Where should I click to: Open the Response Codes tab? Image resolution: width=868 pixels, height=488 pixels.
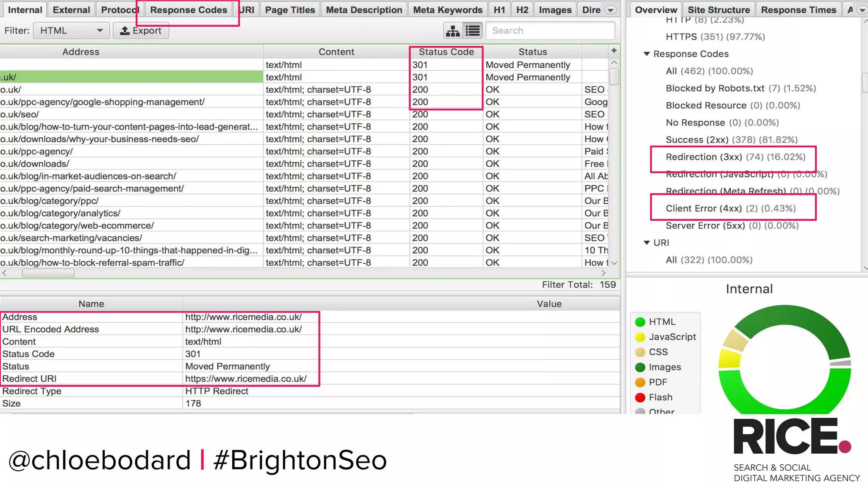pyautogui.click(x=189, y=10)
